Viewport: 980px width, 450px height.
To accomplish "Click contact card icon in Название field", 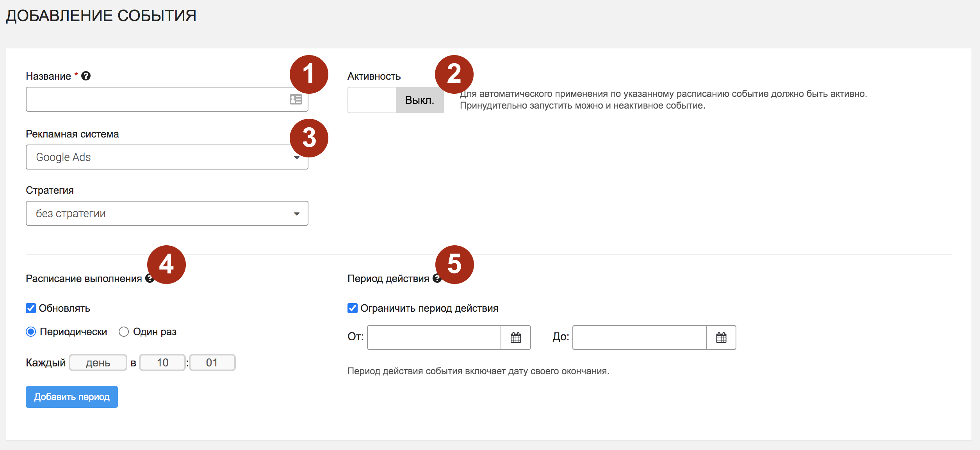I will coord(296,99).
